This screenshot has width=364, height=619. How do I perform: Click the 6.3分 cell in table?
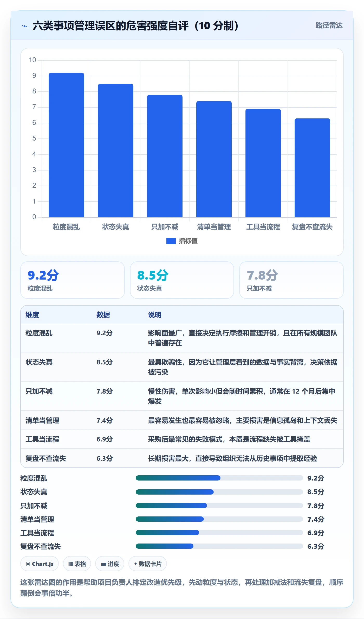tap(105, 458)
